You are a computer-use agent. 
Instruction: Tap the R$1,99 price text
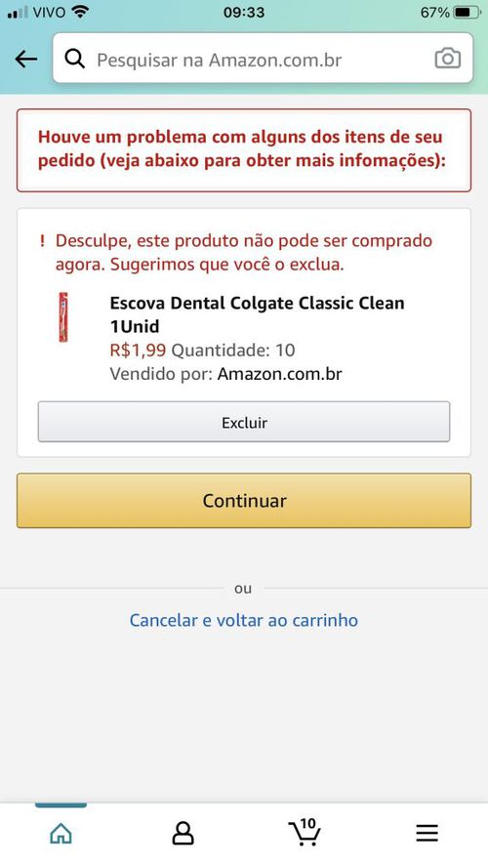(138, 351)
